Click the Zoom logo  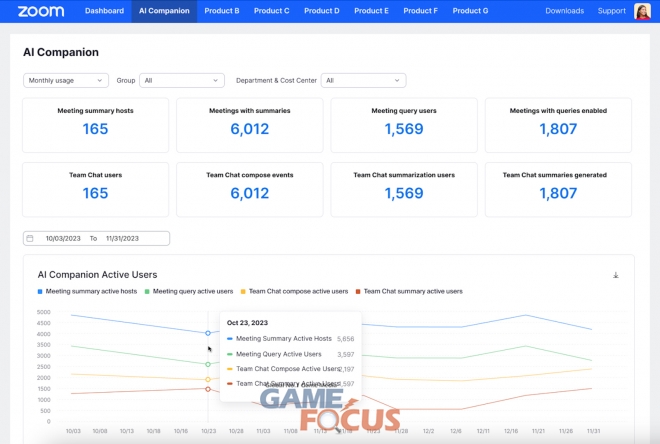[41, 11]
